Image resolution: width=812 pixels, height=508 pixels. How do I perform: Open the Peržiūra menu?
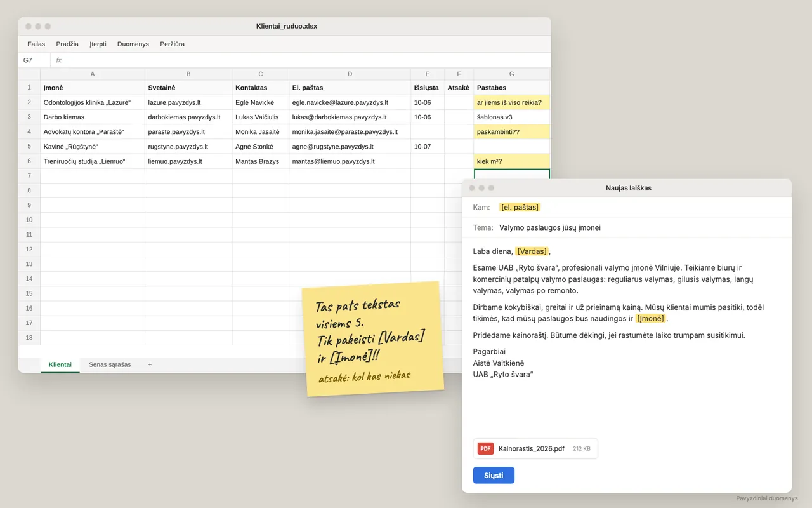[x=173, y=44]
